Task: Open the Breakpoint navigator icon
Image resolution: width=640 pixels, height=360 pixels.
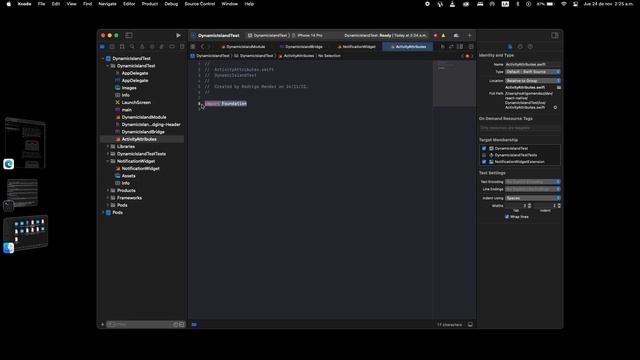Action: tap(172, 47)
